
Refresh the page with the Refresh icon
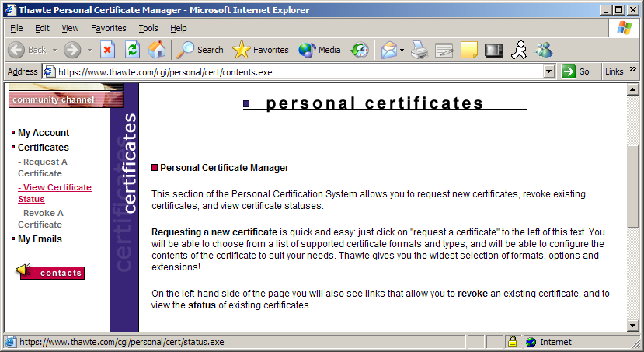click(132, 50)
